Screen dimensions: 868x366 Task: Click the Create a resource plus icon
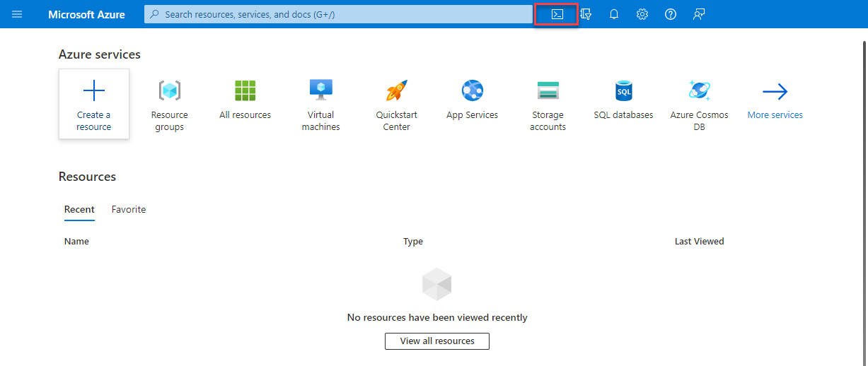94,90
